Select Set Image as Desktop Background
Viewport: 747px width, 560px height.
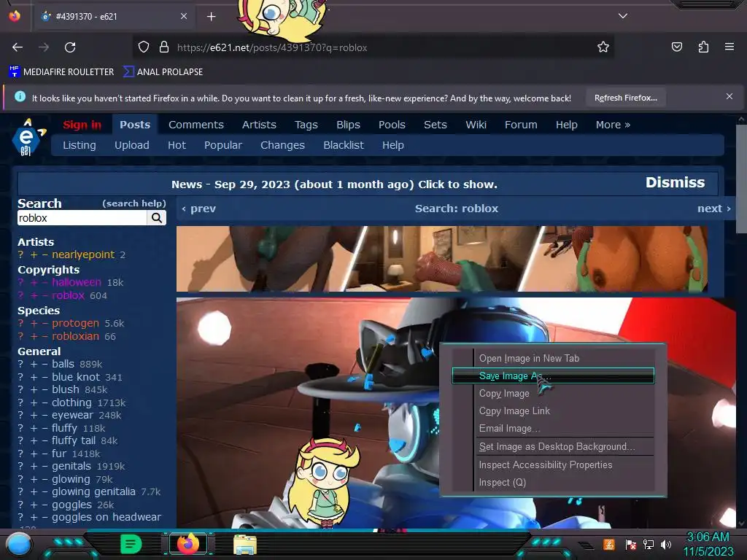(557, 447)
